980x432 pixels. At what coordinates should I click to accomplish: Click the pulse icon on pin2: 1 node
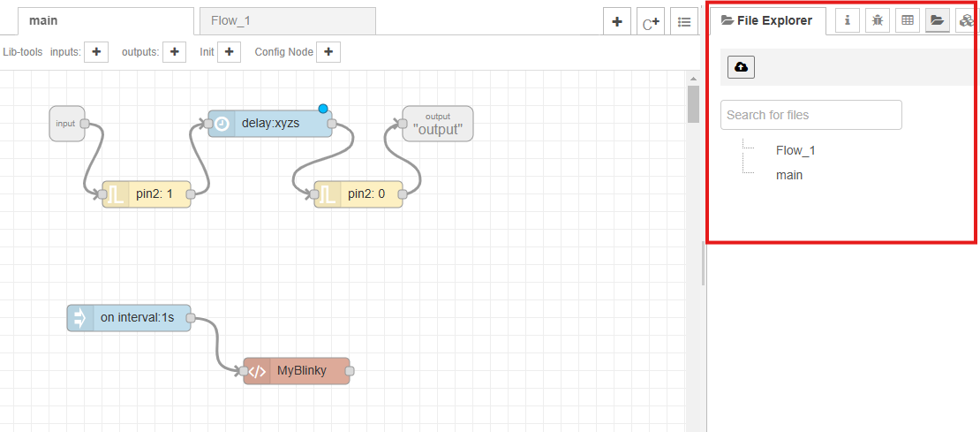point(117,194)
